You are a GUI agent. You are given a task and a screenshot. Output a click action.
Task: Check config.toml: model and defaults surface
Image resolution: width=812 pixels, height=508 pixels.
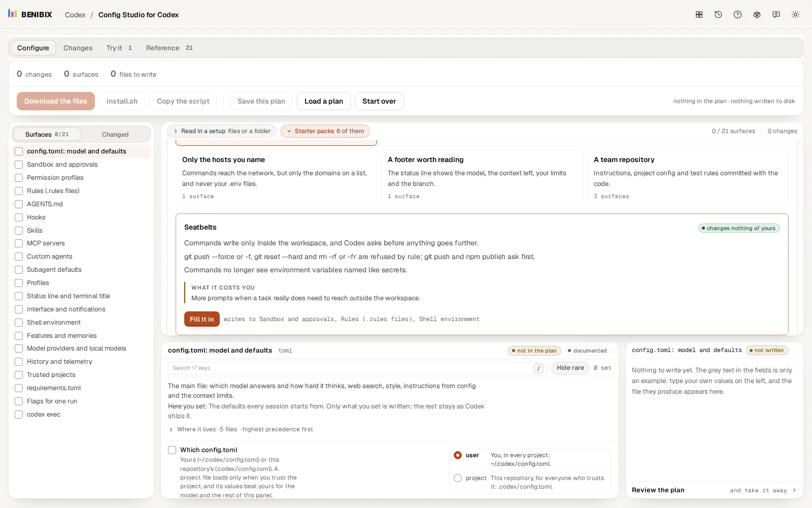[x=19, y=151]
